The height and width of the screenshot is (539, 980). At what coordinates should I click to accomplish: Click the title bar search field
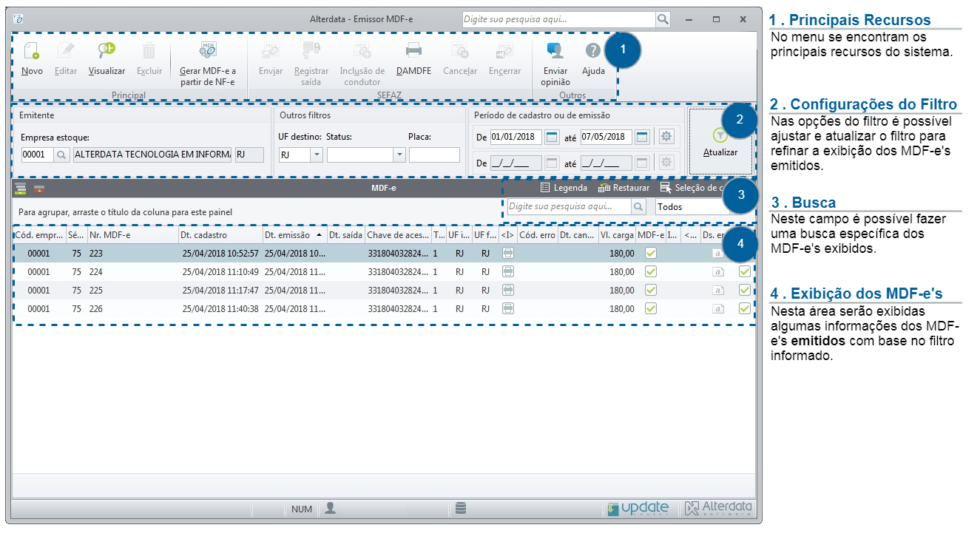pos(558,19)
